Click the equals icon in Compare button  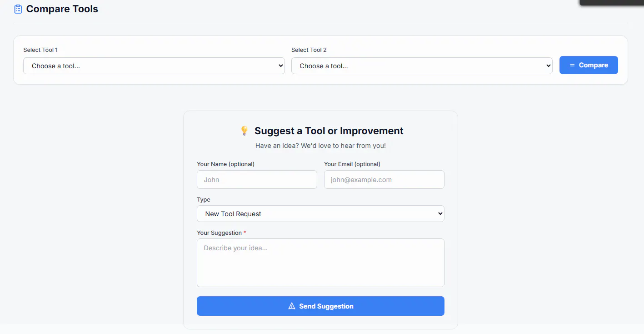click(x=572, y=65)
